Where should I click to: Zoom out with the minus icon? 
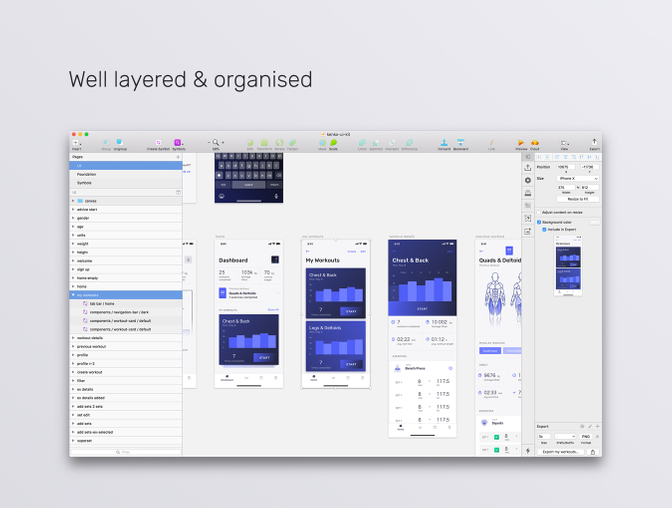(x=209, y=142)
